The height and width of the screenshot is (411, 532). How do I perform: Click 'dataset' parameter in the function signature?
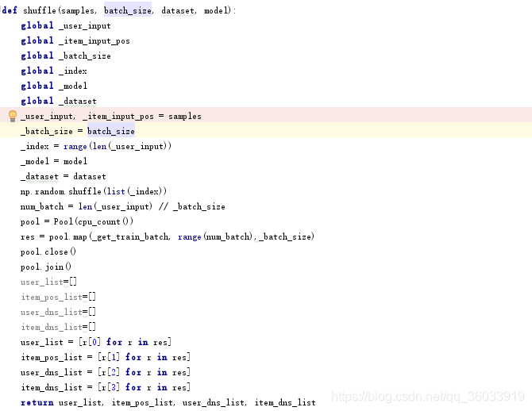179,10
